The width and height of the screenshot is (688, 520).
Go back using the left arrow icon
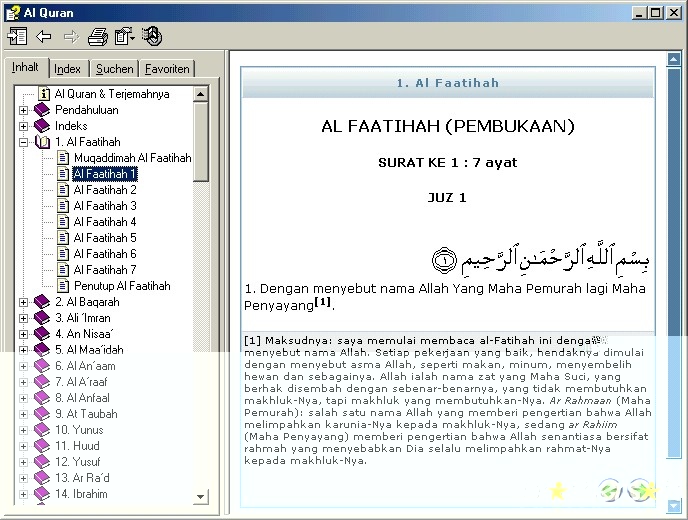click(44, 36)
